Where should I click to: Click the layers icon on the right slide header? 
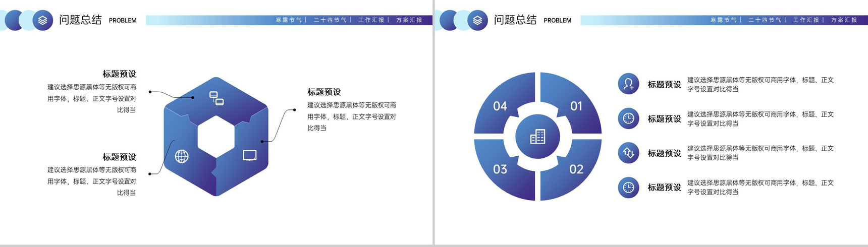coord(477,20)
